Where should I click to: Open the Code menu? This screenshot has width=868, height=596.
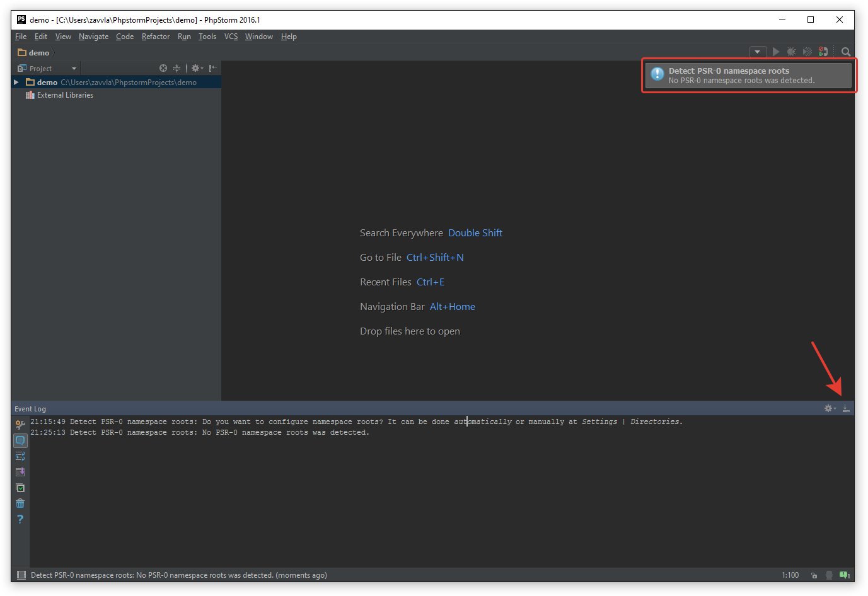pyautogui.click(x=125, y=37)
